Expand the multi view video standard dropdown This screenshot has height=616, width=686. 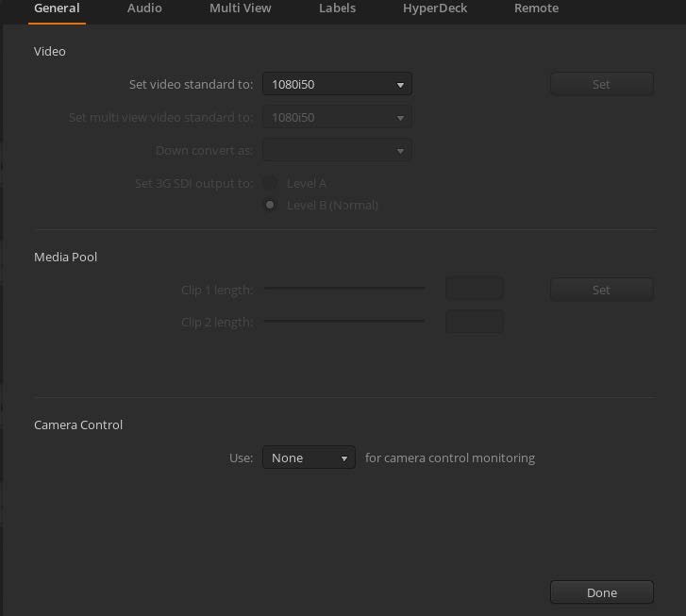coord(337,118)
